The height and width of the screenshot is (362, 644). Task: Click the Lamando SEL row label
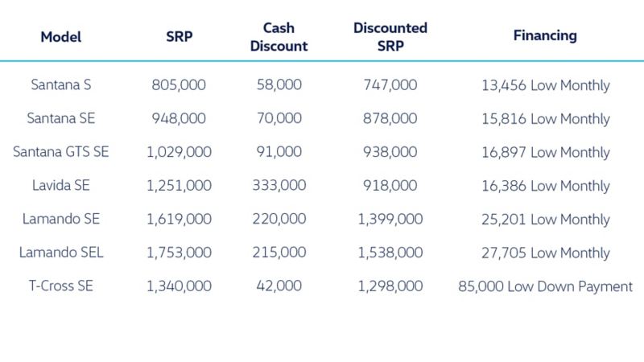(x=61, y=253)
